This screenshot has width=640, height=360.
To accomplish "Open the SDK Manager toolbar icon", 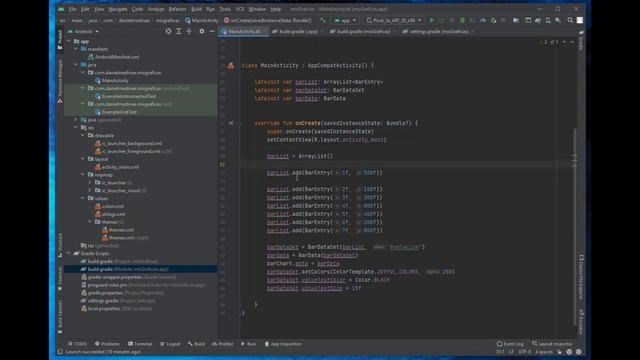I will click(558, 20).
